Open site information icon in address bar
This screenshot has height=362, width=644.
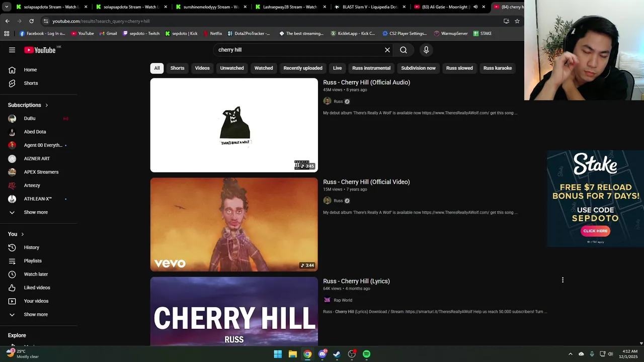[46, 21]
